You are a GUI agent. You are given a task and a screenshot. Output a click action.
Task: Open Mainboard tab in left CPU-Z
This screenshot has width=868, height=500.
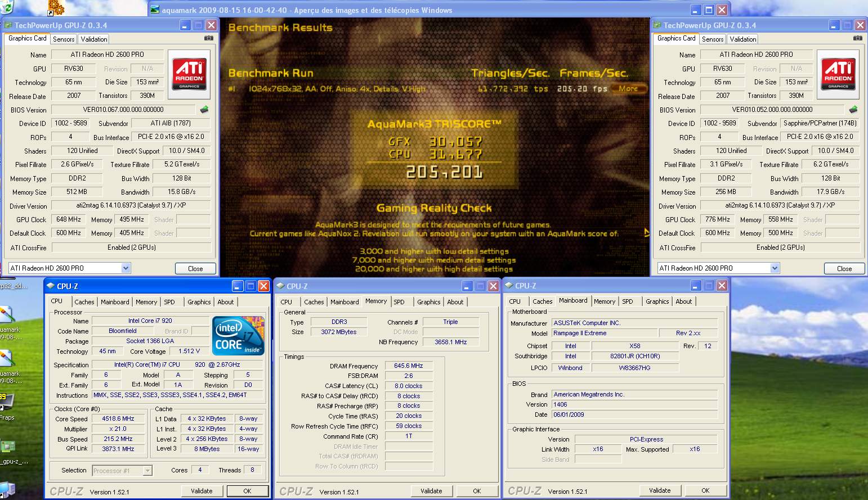[115, 302]
